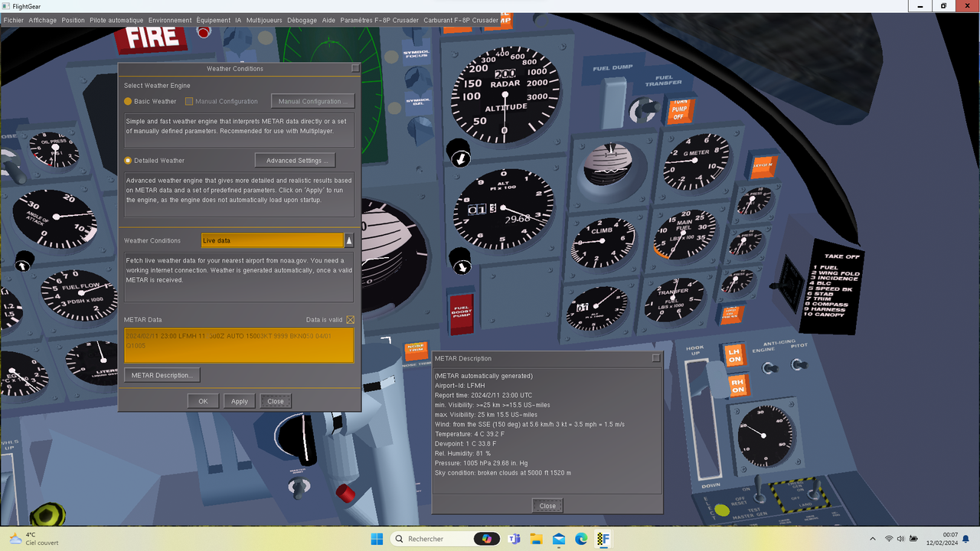Open Microsoft Edge from the taskbar
The image size is (980, 551).
pos(581,539)
